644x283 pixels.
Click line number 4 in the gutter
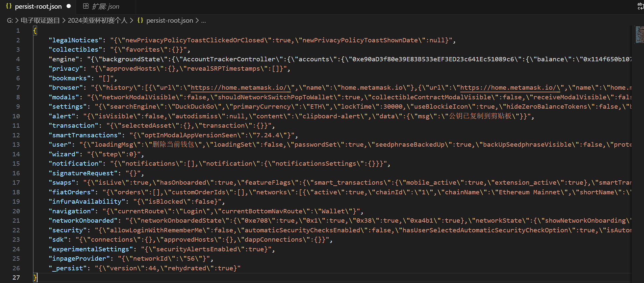point(18,59)
